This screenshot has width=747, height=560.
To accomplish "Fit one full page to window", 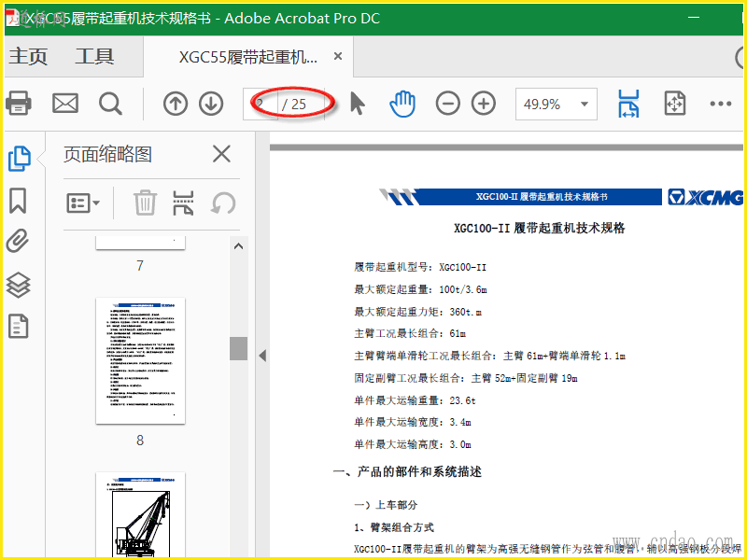I will [675, 104].
